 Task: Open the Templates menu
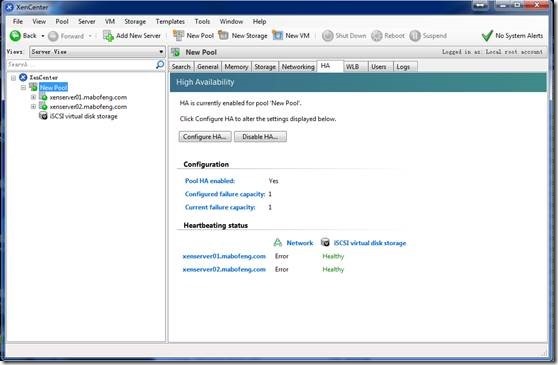pyautogui.click(x=170, y=21)
